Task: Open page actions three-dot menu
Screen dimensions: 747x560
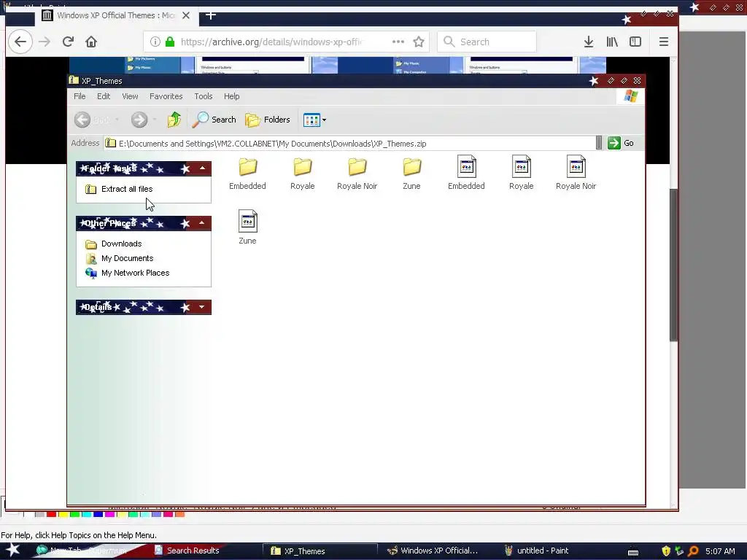Action: [x=398, y=42]
